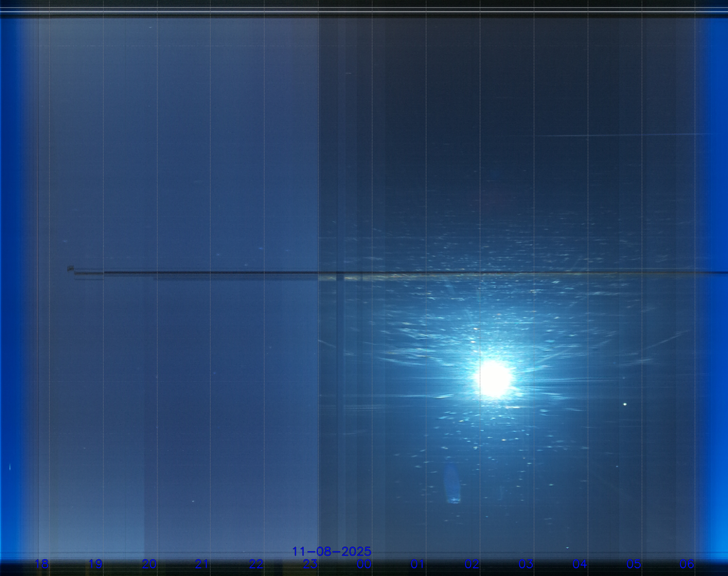This screenshot has width=728, height=576.
Task: Select the midnight 00 hour label
Action: (x=364, y=564)
